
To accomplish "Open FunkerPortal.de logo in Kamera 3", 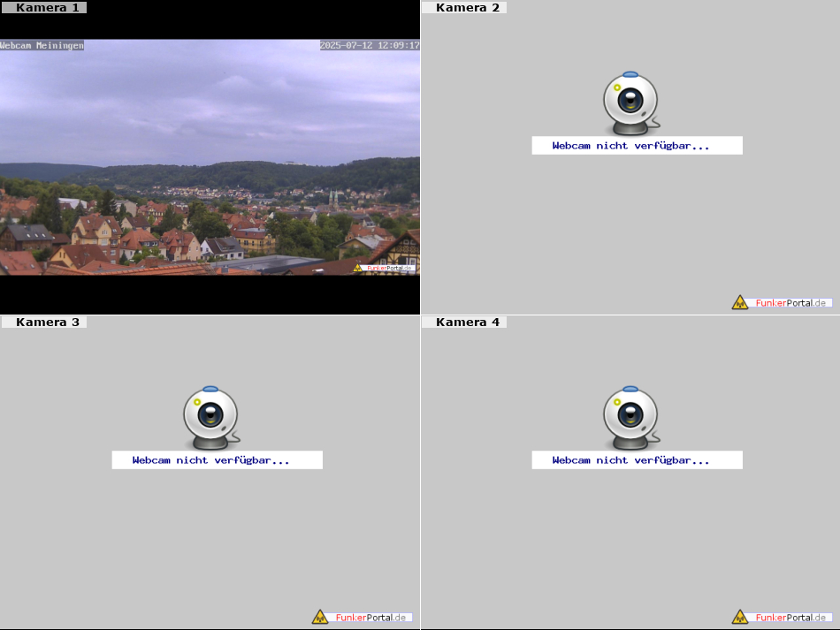I will [363, 617].
